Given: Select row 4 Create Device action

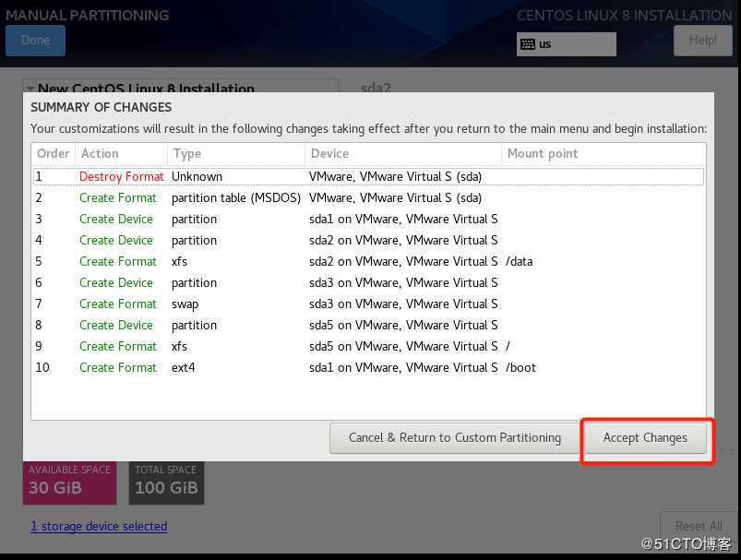Looking at the screenshot, I should coord(116,241).
